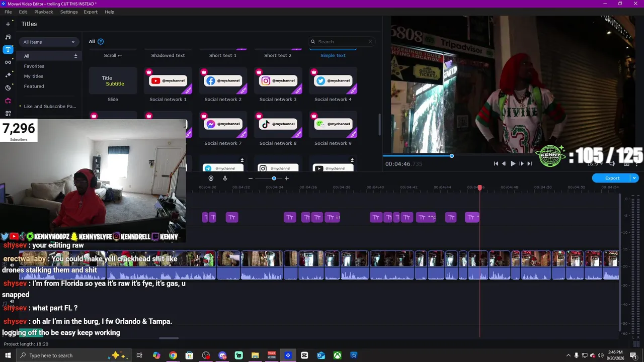Screen dimensions: 644x362
Task: Click the preview seek bar handle
Action: tap(452, 156)
